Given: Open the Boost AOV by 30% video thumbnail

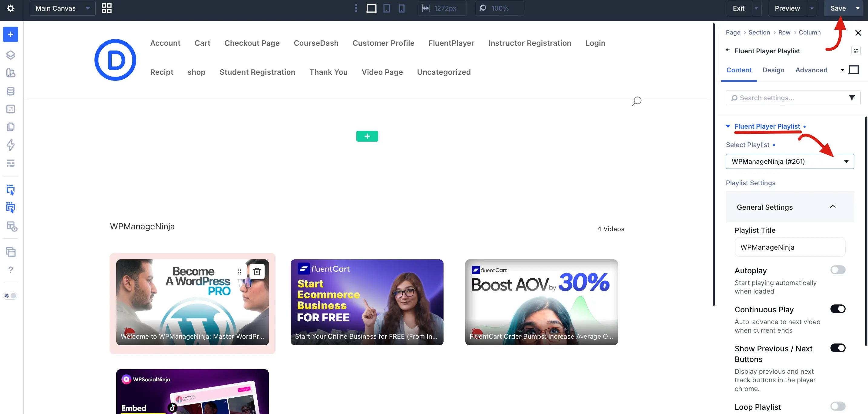Looking at the screenshot, I should (541, 302).
